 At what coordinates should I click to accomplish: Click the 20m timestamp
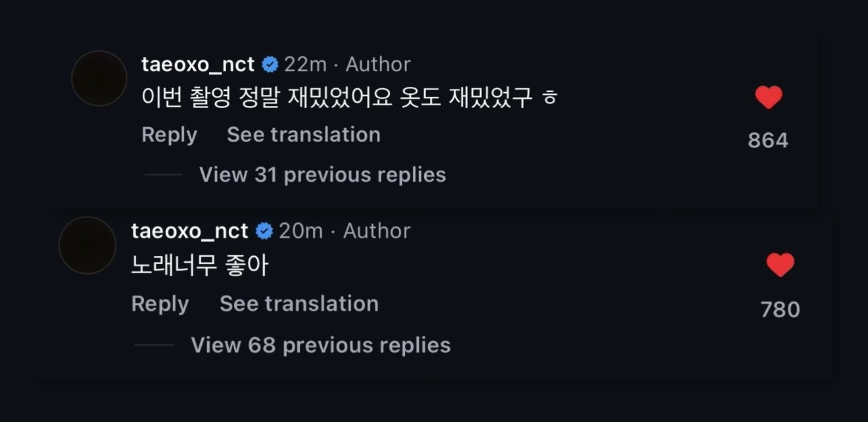[x=301, y=231]
